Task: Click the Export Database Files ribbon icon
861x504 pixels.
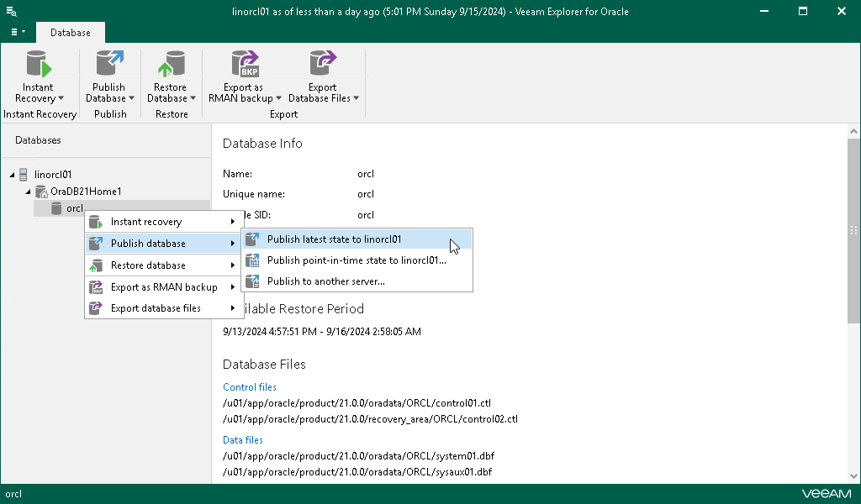Action: 322,64
